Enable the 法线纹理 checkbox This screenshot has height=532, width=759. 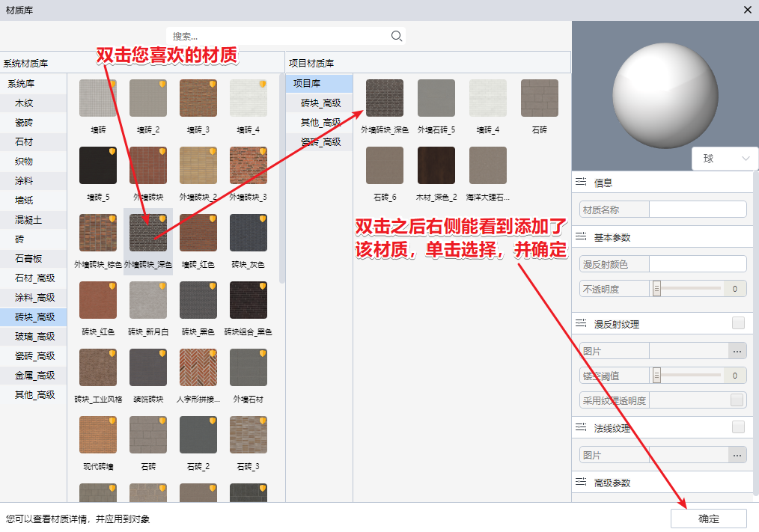738,427
